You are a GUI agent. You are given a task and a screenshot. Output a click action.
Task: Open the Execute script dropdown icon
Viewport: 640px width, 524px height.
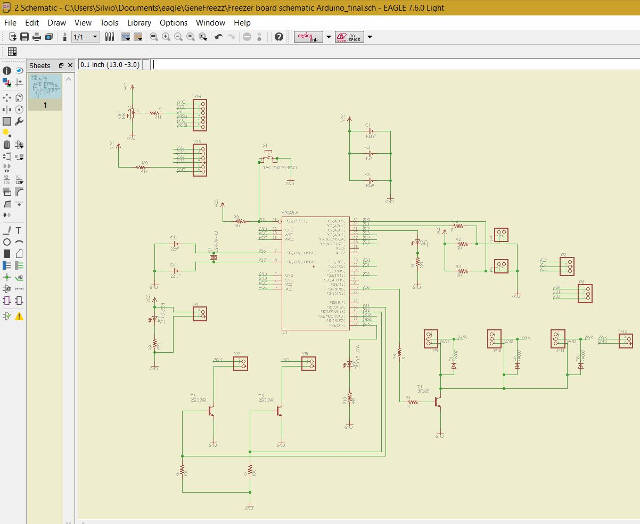point(125,37)
